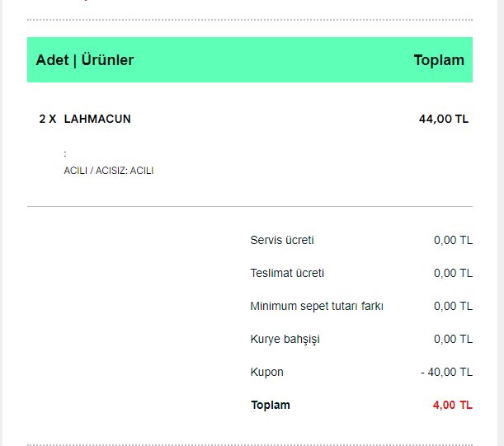Select the Toplam column header

[439, 60]
